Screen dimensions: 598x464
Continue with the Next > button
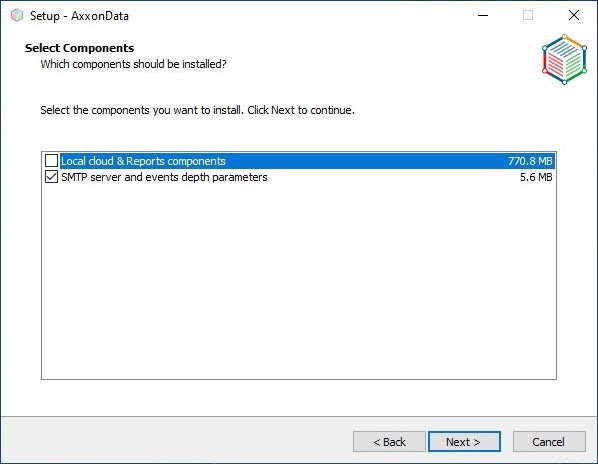pos(464,442)
